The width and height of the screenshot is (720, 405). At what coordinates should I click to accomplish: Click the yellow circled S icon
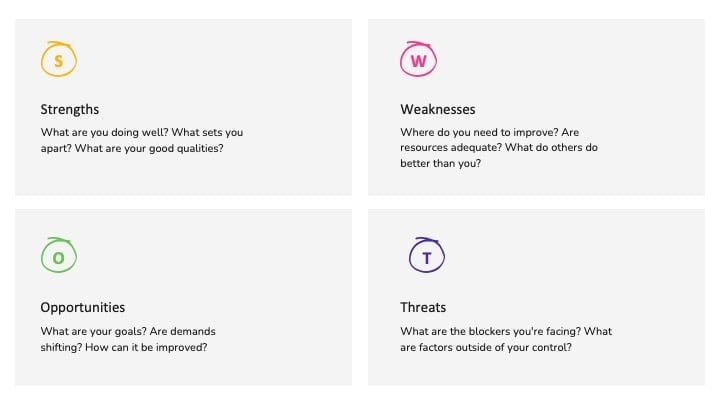coord(59,59)
